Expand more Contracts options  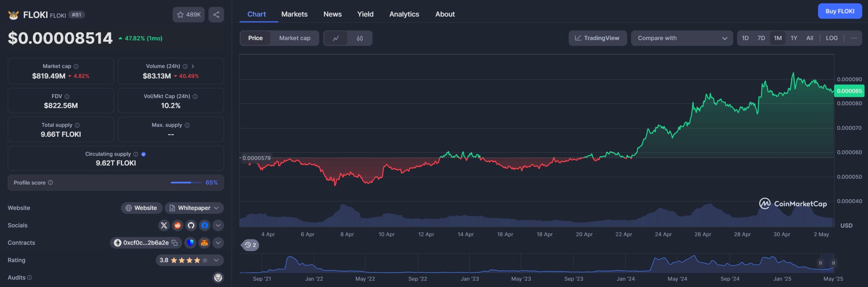[218, 243]
